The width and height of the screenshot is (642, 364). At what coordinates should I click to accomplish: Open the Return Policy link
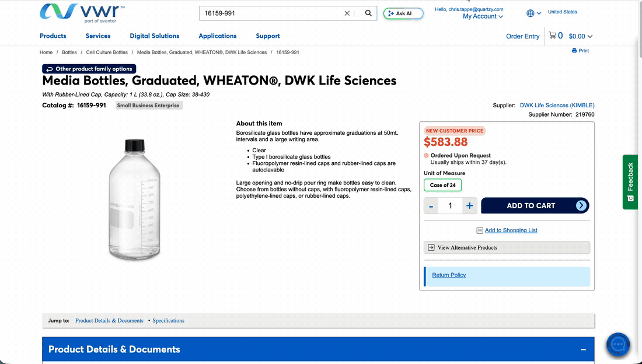449,275
